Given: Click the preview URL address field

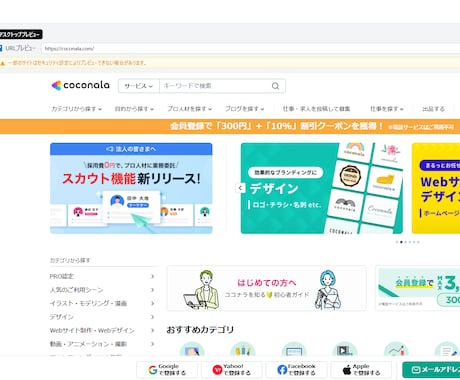Looking at the screenshot, I should click(251, 48).
